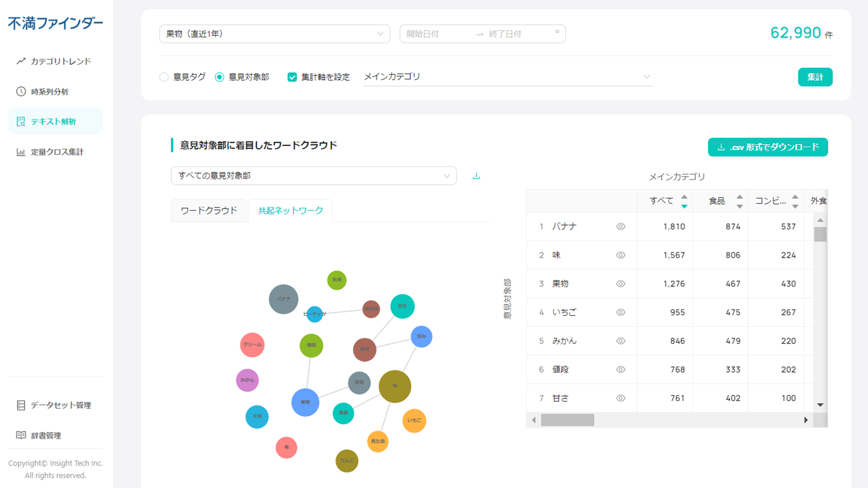The image size is (868, 488).
Task: Click the horizontal scrollbar thumb under table
Action: coord(568,420)
